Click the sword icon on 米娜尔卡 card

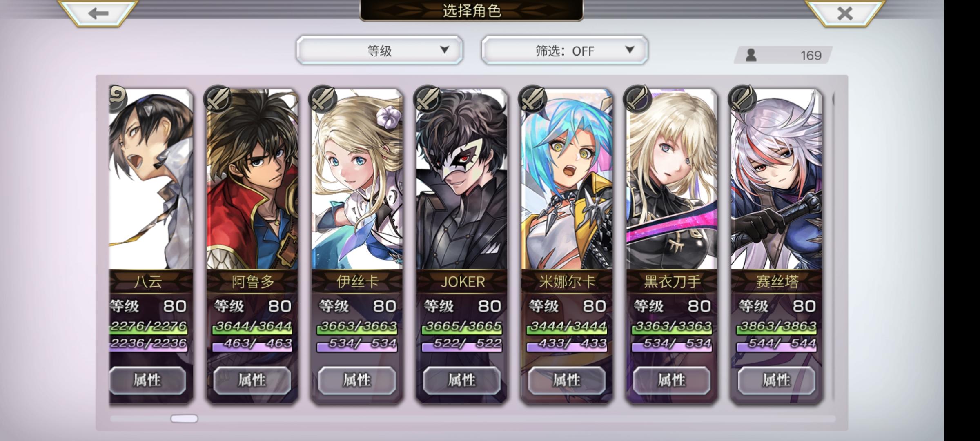pos(532,99)
